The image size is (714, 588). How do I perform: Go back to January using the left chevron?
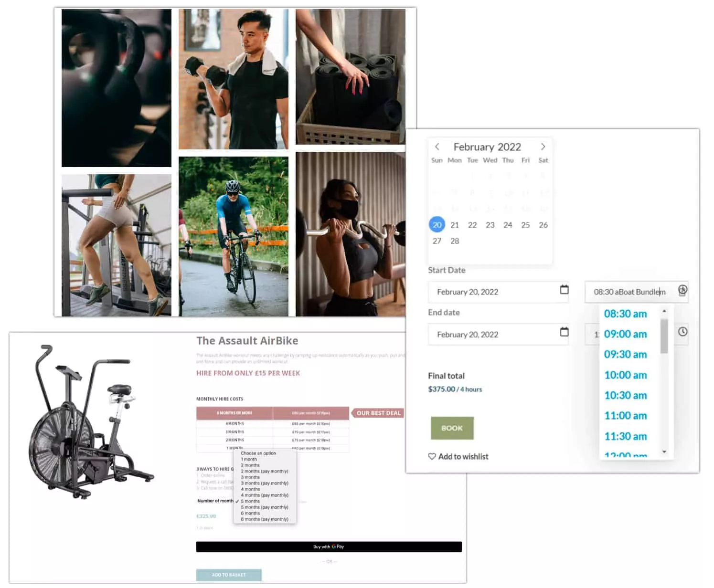[437, 147]
